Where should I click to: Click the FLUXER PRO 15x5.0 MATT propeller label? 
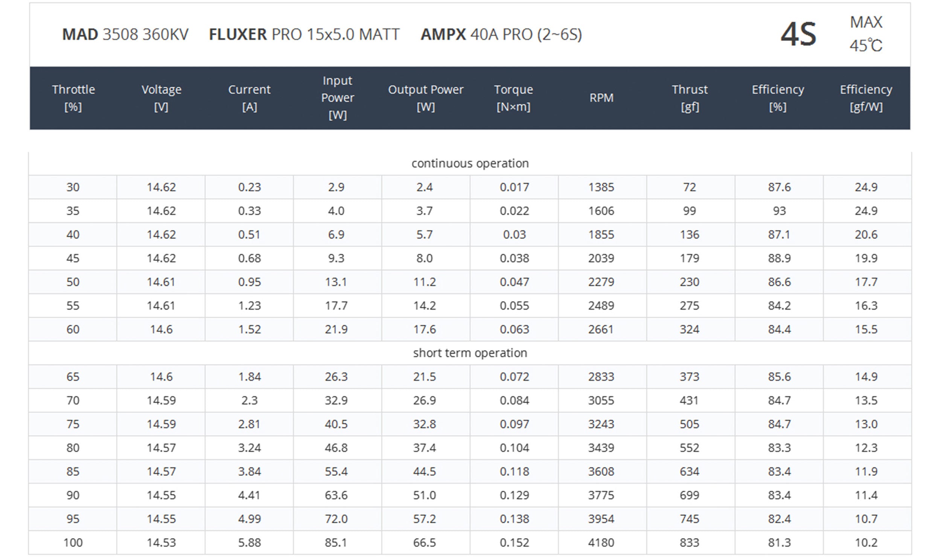(304, 34)
